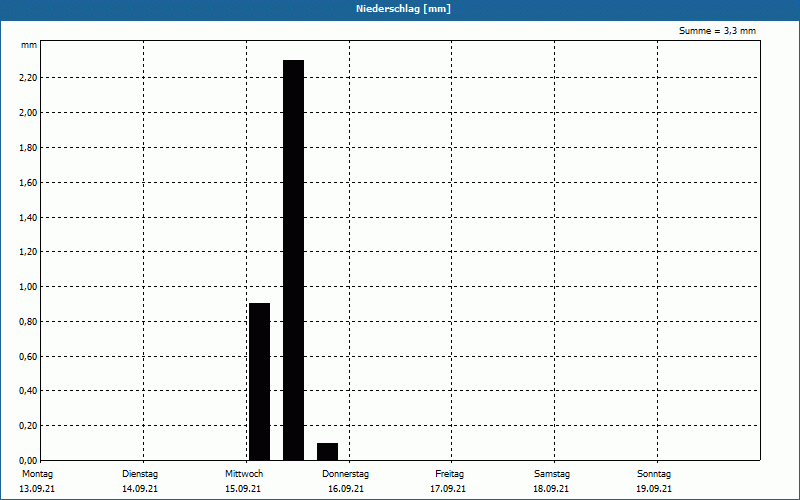This screenshot has width=800, height=500.
Task: Click the 'mm' unit label on the axis
Action: [29, 45]
